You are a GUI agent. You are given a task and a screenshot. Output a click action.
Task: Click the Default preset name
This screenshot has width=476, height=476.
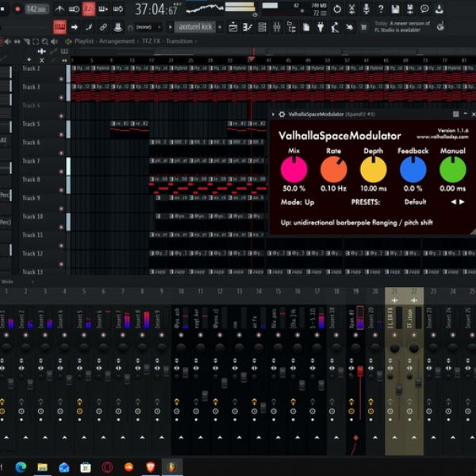coord(415,202)
